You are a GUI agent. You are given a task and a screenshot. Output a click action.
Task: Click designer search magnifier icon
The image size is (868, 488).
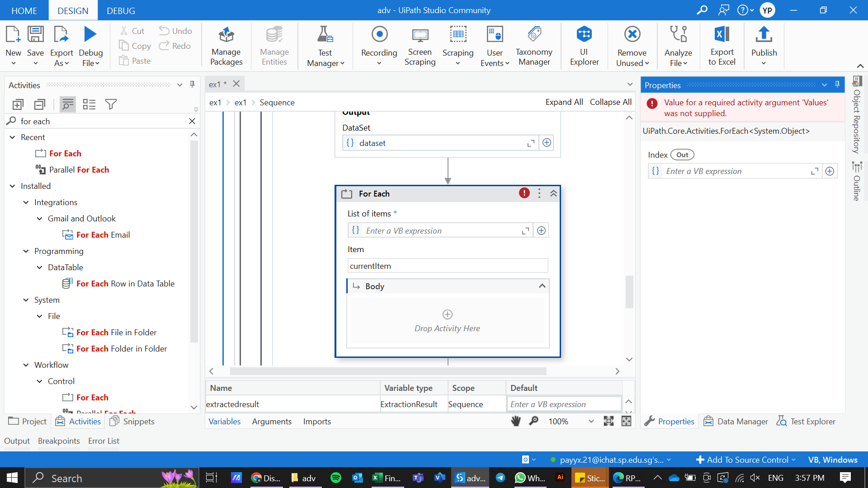tap(534, 421)
